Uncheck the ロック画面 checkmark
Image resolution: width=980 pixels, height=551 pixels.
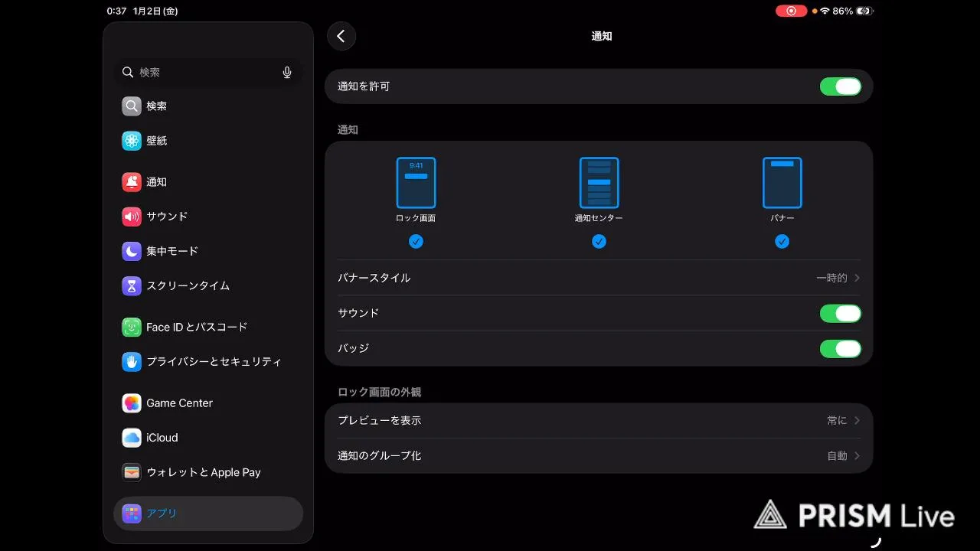pos(416,241)
